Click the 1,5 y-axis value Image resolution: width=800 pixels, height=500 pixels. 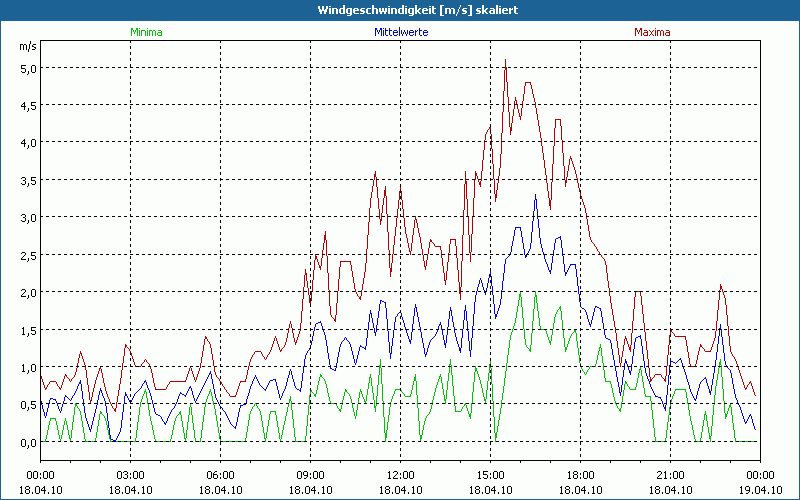28,331
